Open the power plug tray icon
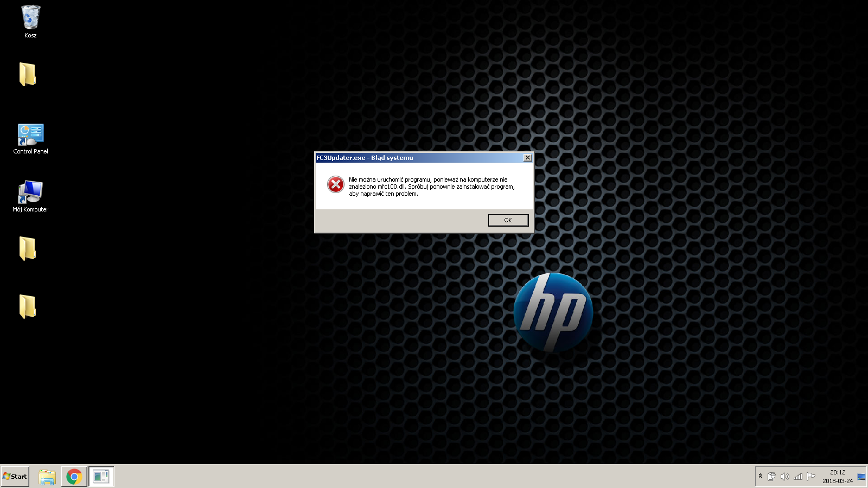Screen dimensions: 868x488 [771, 477]
